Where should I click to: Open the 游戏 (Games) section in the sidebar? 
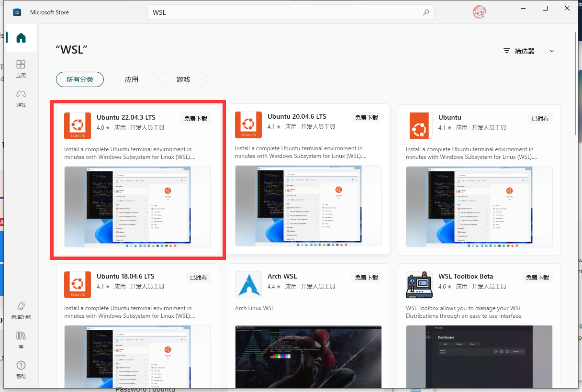(x=21, y=99)
